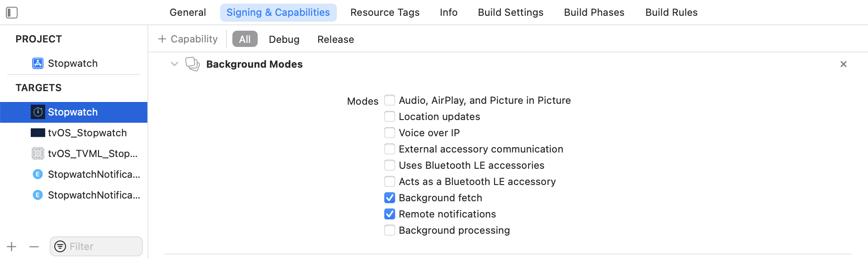Click the Stopwatch project blueprint icon

point(38,63)
